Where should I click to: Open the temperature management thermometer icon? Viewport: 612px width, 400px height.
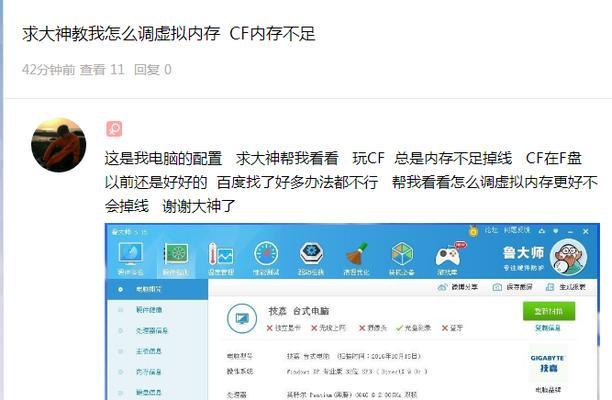tap(221, 254)
